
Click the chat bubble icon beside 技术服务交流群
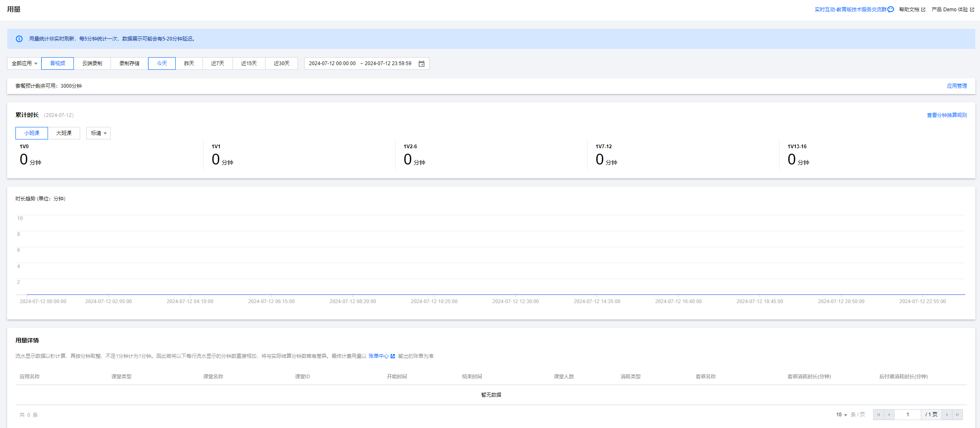pos(891,10)
